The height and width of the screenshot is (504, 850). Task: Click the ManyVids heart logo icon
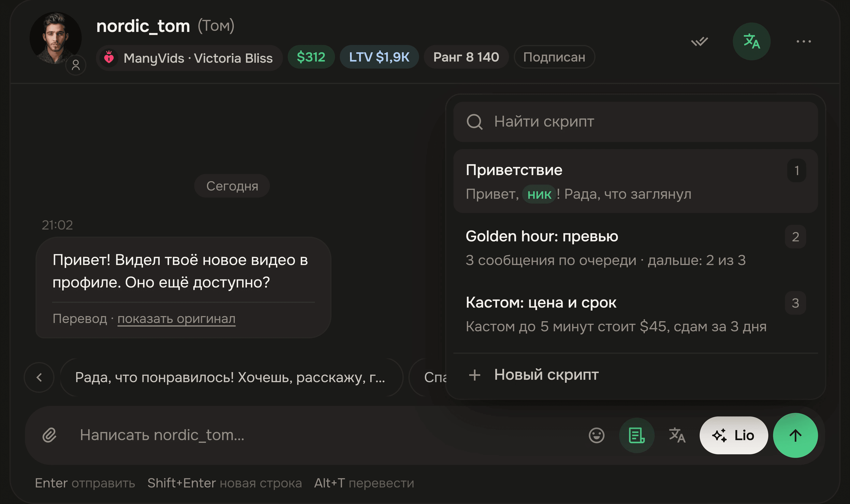(x=109, y=57)
